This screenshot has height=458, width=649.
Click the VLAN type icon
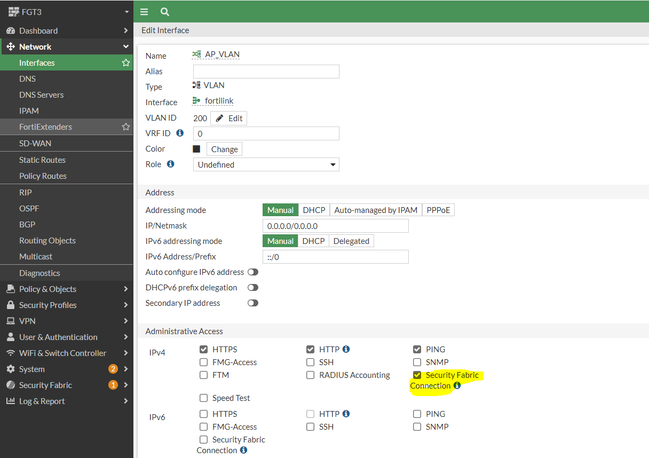197,85
